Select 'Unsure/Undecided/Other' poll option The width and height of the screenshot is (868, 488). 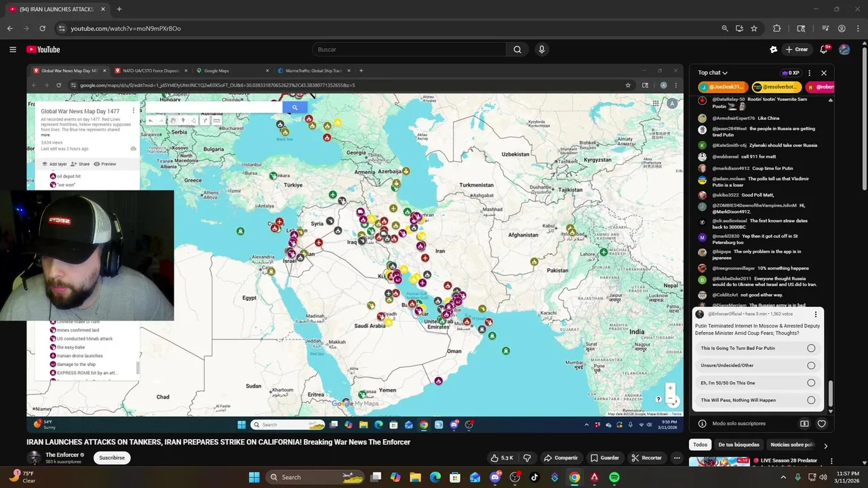[x=757, y=365]
